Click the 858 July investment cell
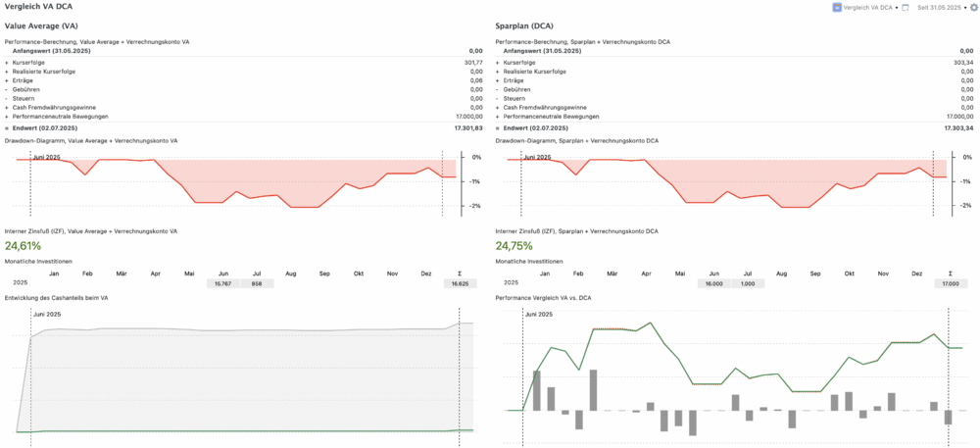This screenshot has width=980, height=448. tap(257, 283)
